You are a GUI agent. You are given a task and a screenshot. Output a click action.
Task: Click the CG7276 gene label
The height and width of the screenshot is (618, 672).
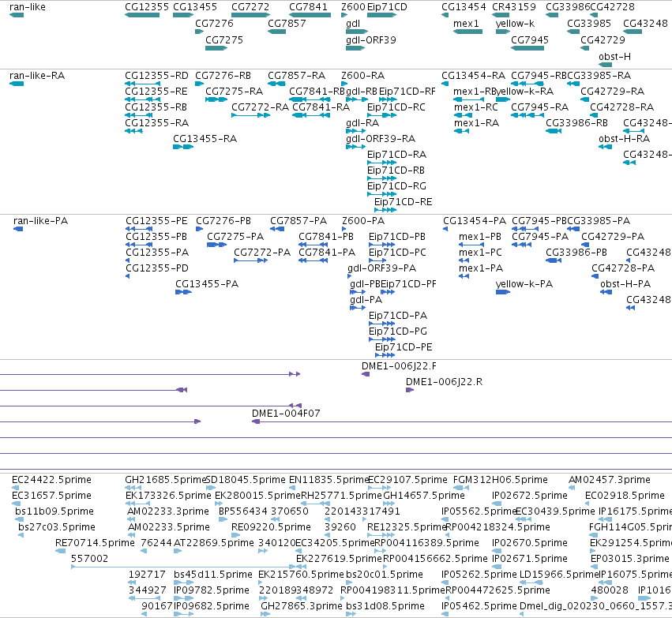pyautogui.click(x=214, y=23)
